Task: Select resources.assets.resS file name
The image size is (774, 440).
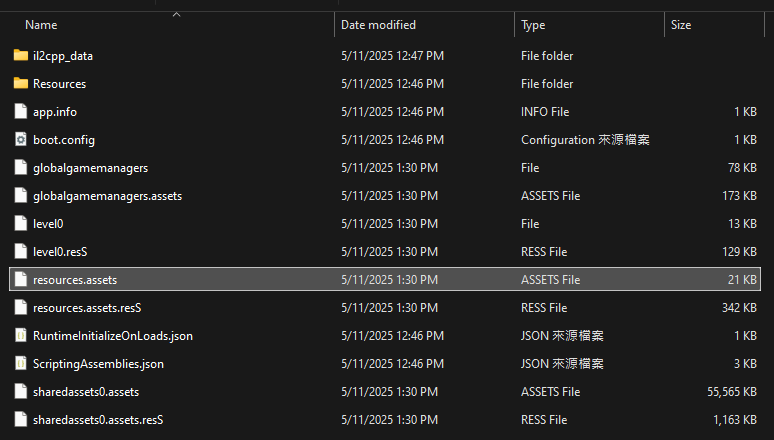Action: coord(87,308)
